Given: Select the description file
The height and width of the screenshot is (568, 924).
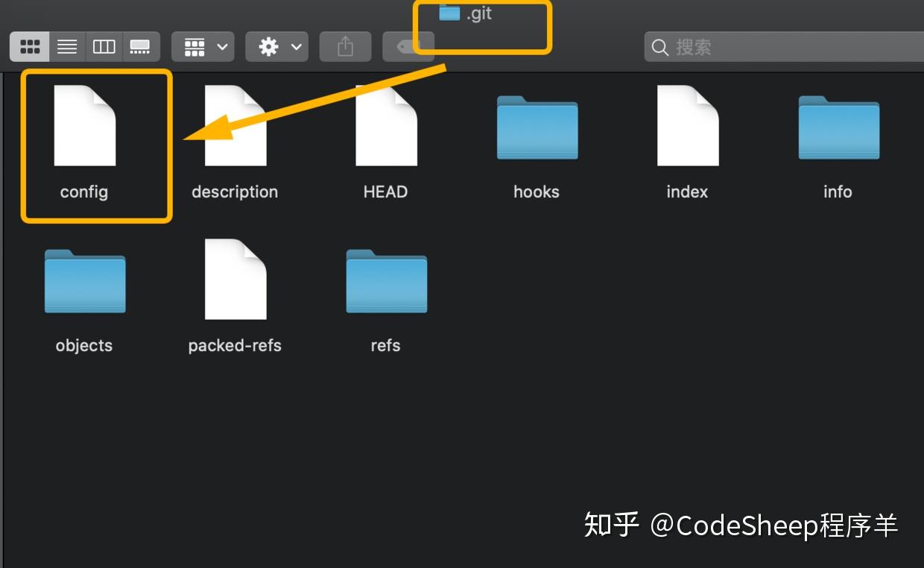Looking at the screenshot, I should tap(235, 127).
